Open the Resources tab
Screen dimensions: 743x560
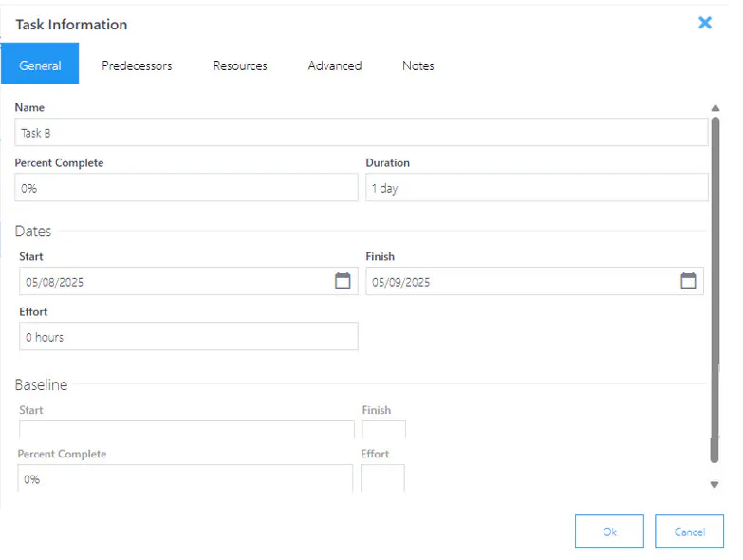click(240, 65)
